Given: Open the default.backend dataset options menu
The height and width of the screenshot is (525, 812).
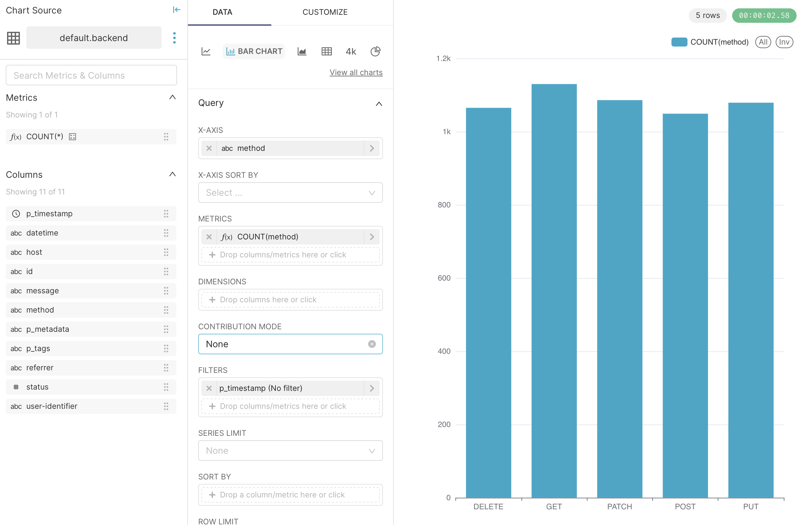Looking at the screenshot, I should 174,38.
